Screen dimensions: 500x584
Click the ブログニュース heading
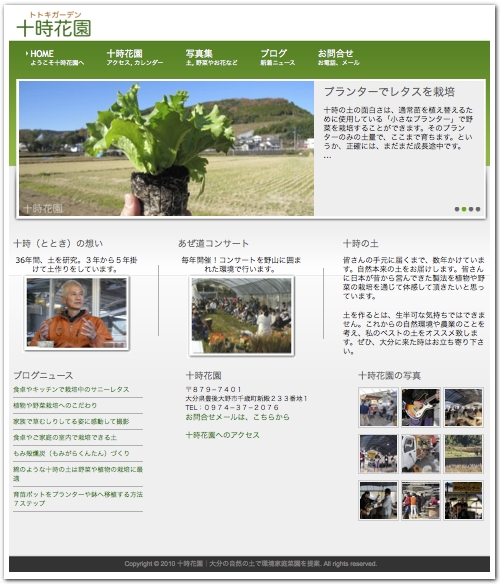click(x=43, y=375)
